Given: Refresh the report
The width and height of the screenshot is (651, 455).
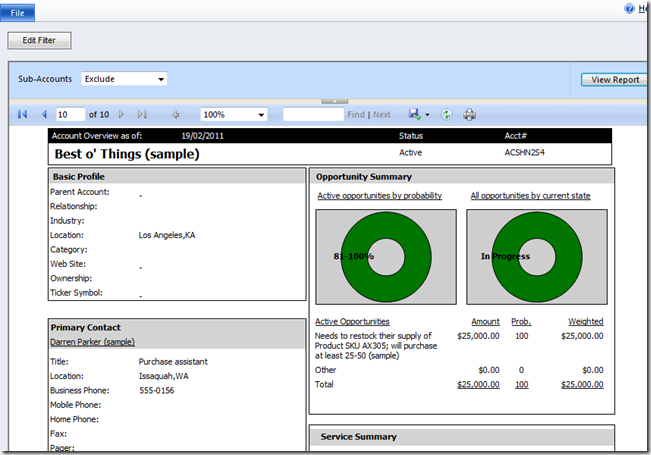Looking at the screenshot, I should [x=447, y=115].
